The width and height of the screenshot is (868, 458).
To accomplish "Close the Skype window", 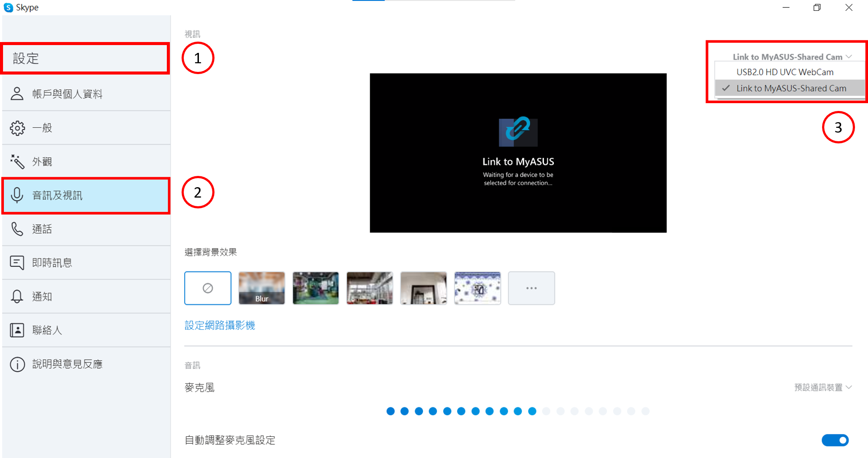I will [849, 7].
